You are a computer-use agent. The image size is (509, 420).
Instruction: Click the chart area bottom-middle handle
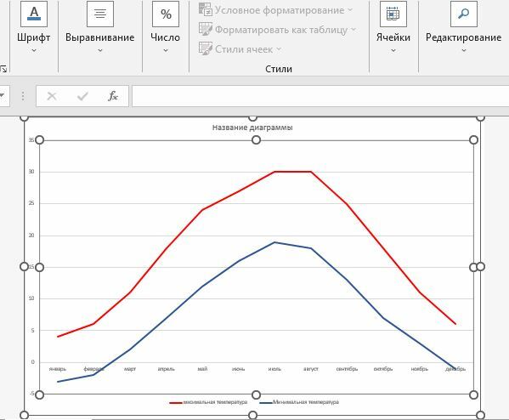(x=252, y=416)
